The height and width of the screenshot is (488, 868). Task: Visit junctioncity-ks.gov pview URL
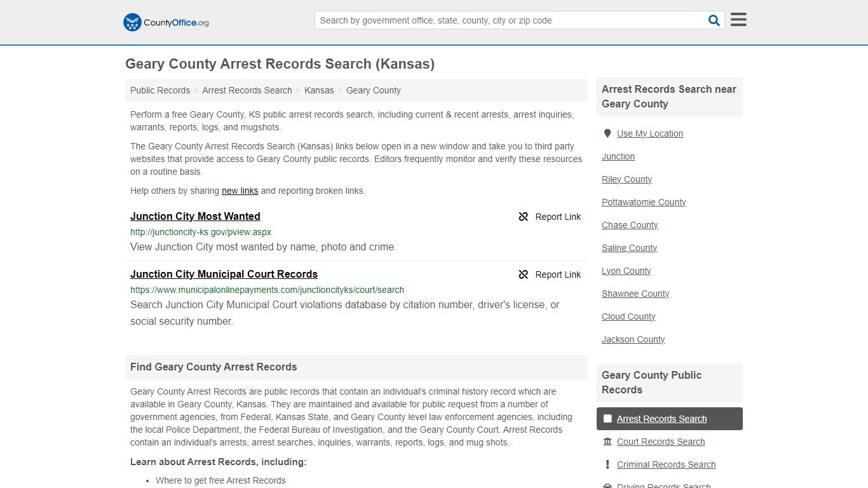point(201,232)
